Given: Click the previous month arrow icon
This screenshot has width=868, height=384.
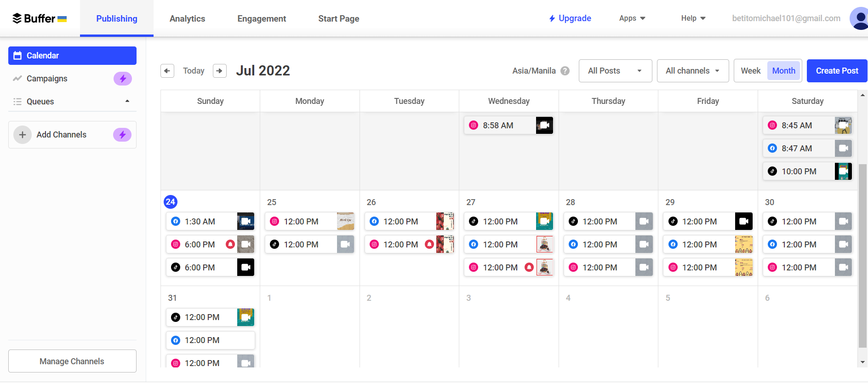Looking at the screenshot, I should click(x=167, y=71).
